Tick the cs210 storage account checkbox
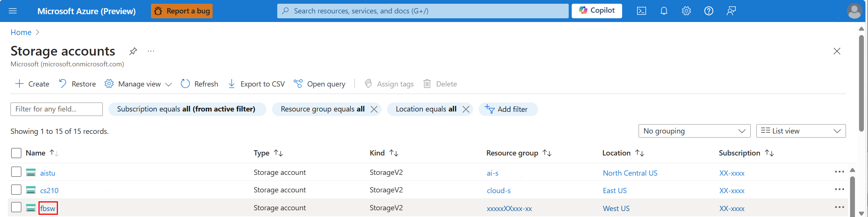The image size is (868, 217). tap(16, 189)
